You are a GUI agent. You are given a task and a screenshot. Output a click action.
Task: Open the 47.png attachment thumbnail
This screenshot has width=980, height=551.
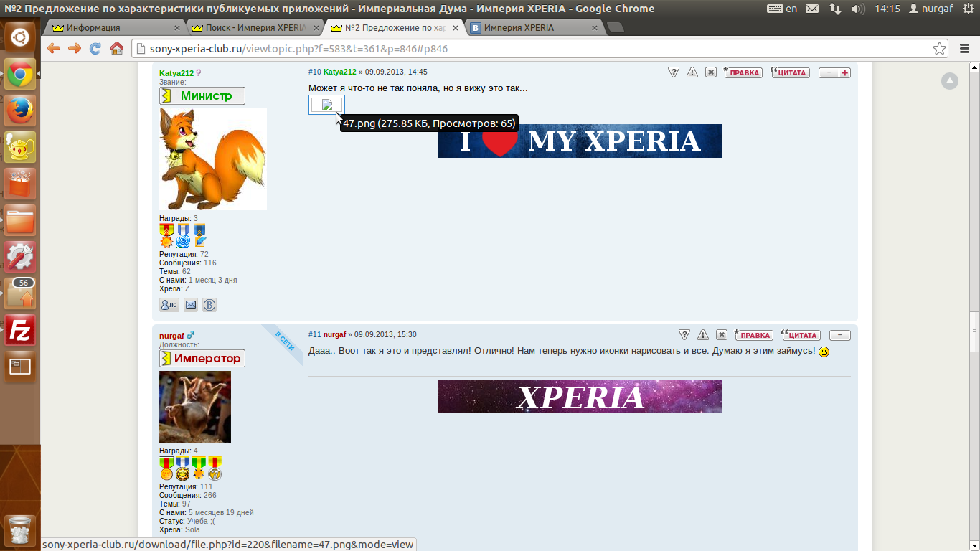point(326,105)
